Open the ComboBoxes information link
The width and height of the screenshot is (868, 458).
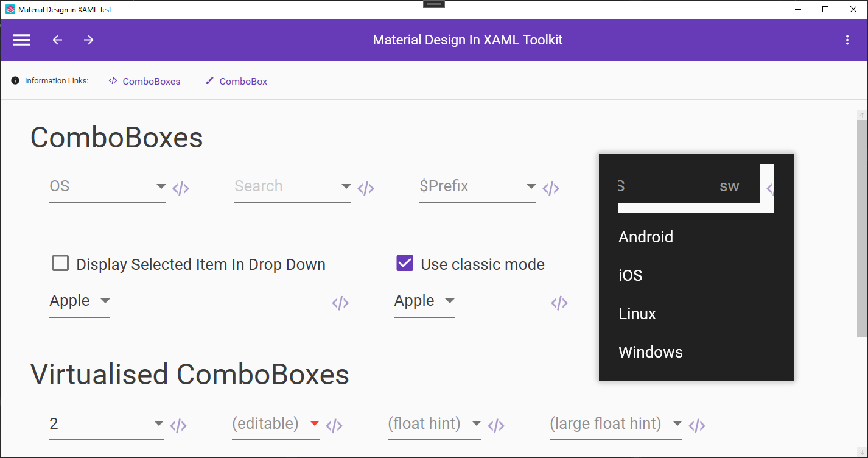pyautogui.click(x=151, y=81)
